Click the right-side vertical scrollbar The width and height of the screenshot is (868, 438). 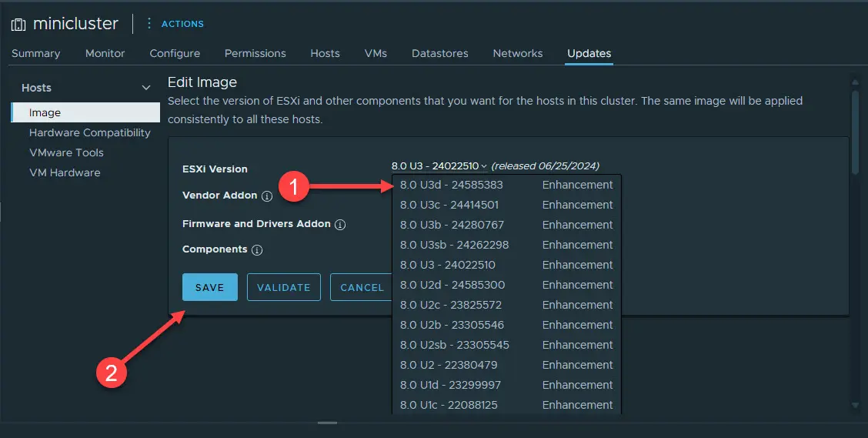(x=855, y=133)
